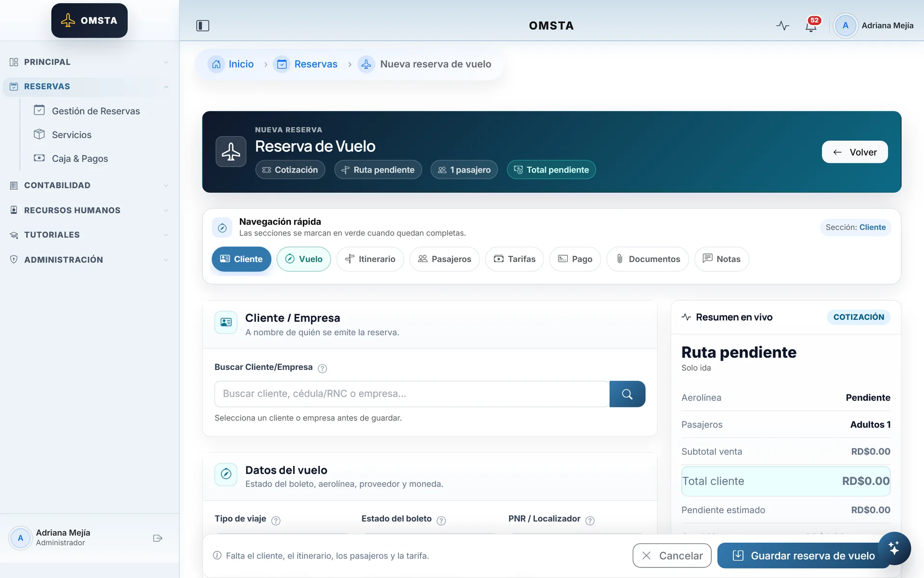This screenshot has height=578, width=924.
Task: Open the Notas section tab
Action: pos(721,259)
